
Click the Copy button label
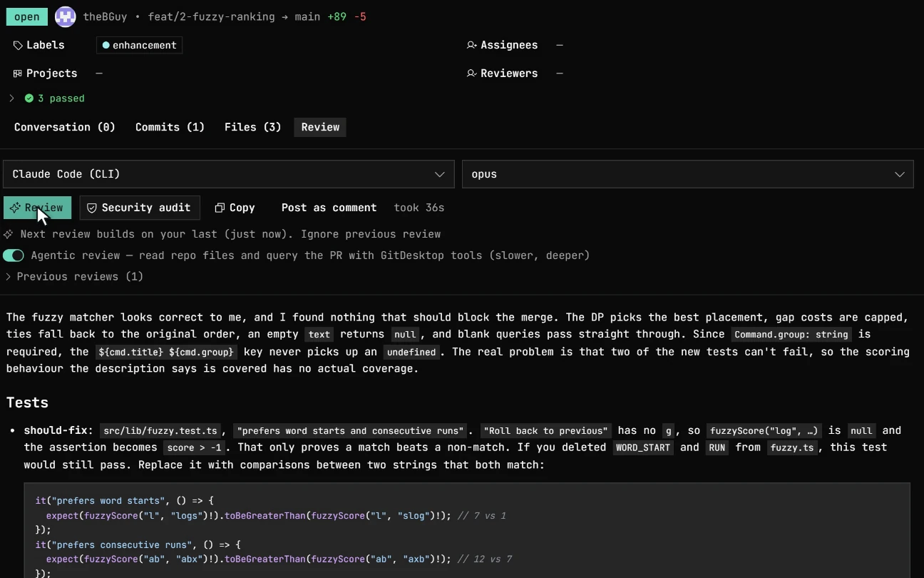[242, 208]
